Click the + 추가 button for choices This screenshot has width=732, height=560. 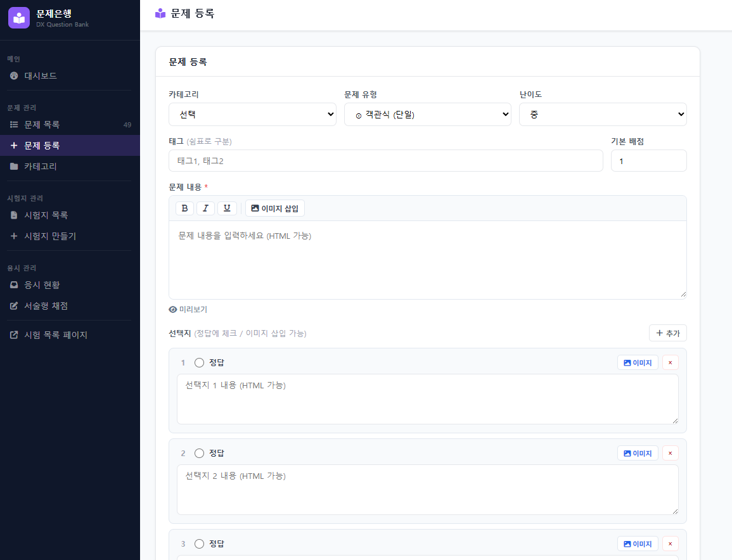tap(667, 333)
